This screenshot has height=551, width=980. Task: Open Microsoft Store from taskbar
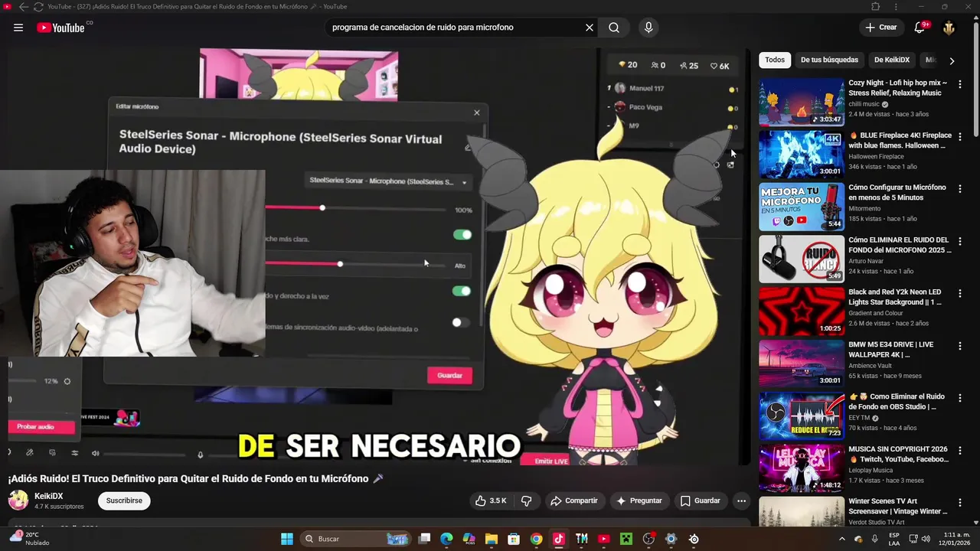click(x=514, y=539)
